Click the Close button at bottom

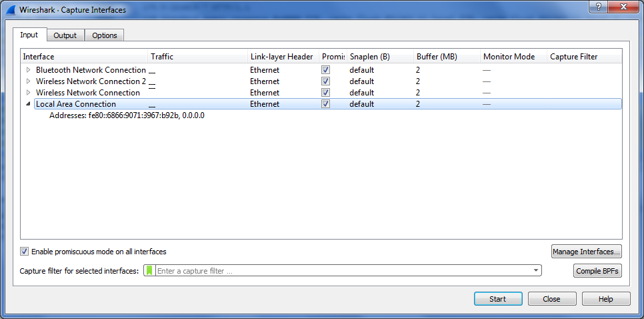click(x=551, y=299)
